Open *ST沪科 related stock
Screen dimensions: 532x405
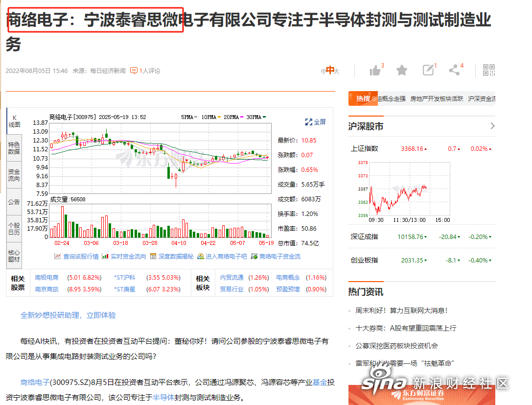[x=124, y=278]
